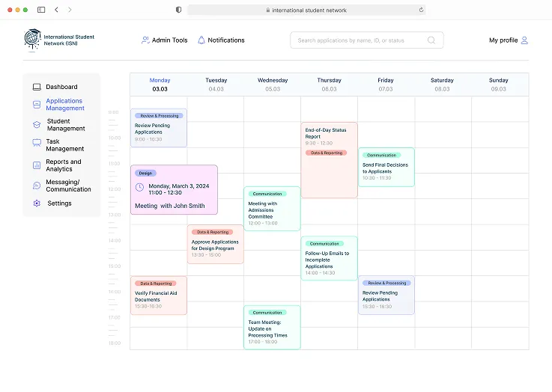
Task: Go back with the browser back chevron
Action: coord(56,10)
